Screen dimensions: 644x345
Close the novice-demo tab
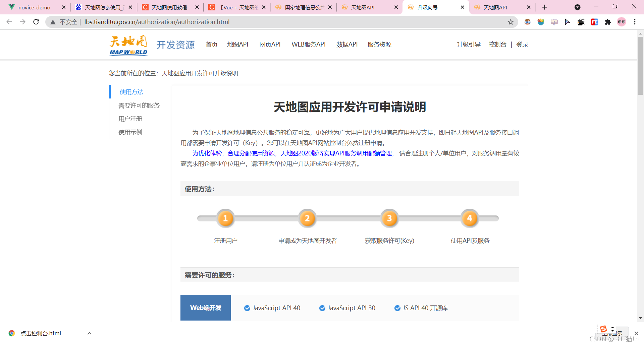point(64,7)
